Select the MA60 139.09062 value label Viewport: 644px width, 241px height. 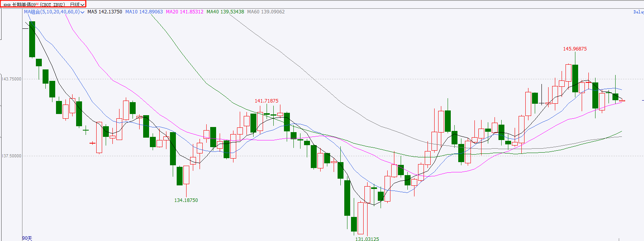click(266, 12)
